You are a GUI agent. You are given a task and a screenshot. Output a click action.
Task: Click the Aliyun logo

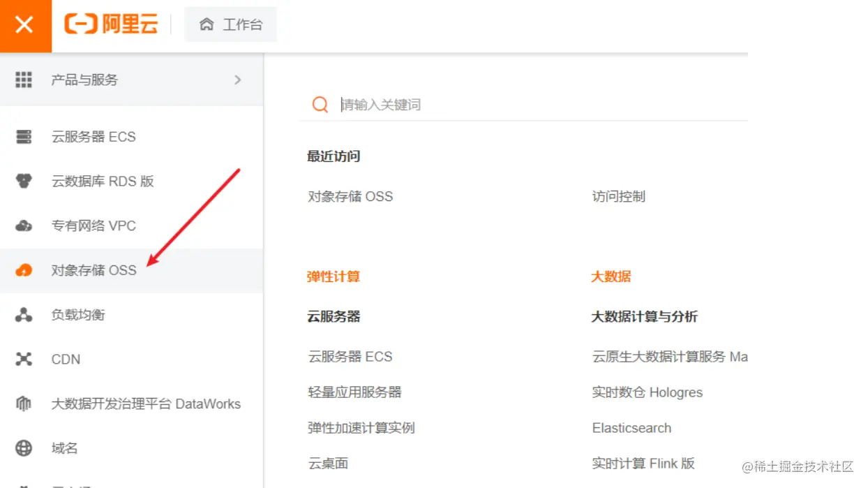[x=112, y=24]
